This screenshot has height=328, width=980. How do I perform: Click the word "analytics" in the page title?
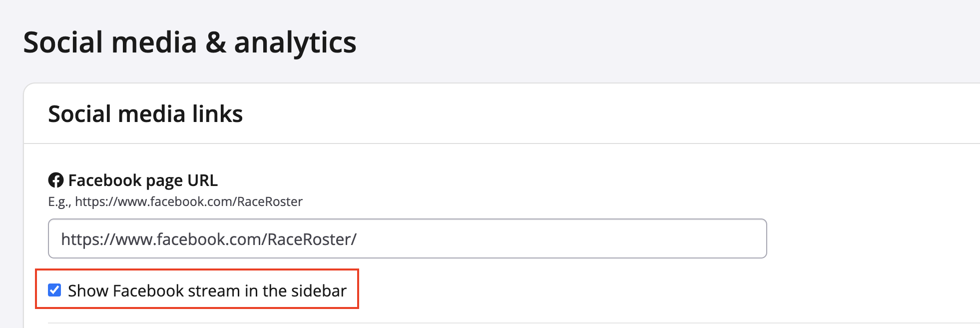pos(295,42)
